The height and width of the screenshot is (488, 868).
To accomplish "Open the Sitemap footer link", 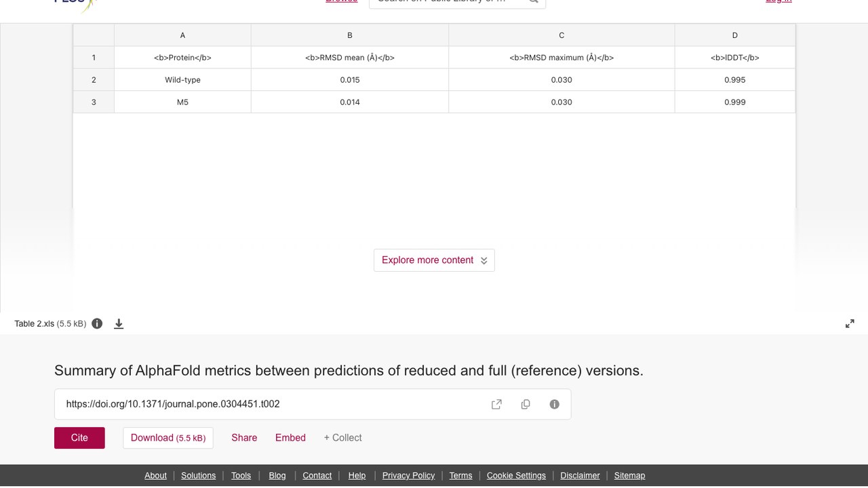I will [x=629, y=476].
